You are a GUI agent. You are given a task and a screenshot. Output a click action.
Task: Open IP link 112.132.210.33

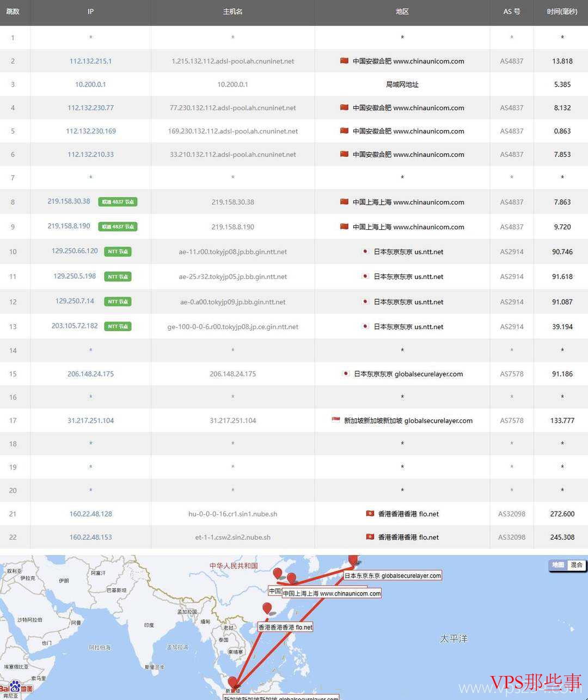[90, 155]
